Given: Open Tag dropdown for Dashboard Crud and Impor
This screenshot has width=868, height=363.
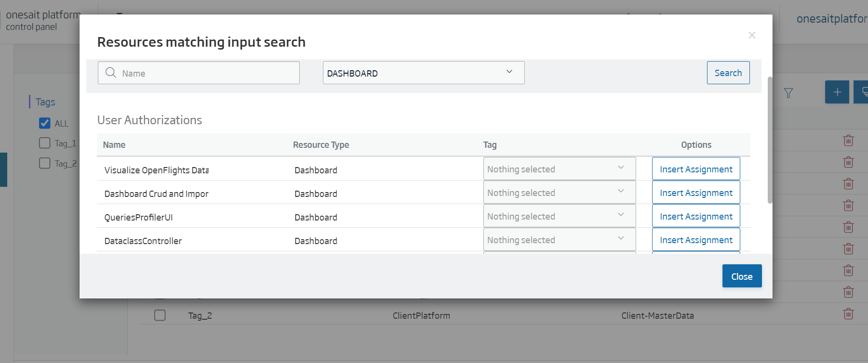Looking at the screenshot, I should click(559, 193).
